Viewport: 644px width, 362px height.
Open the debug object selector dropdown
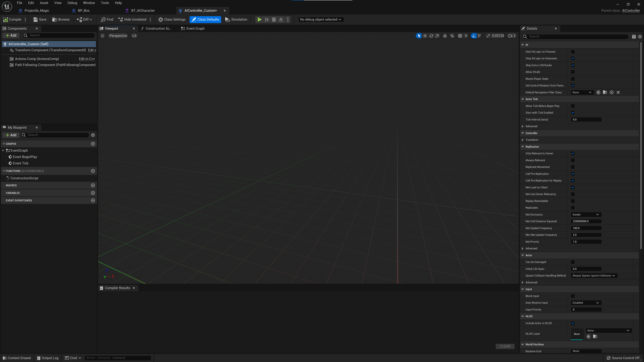click(321, 19)
